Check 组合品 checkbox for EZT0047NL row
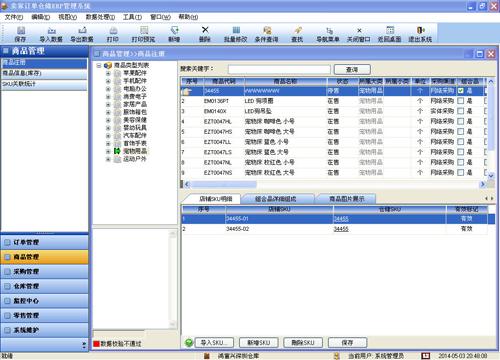 tap(461, 162)
